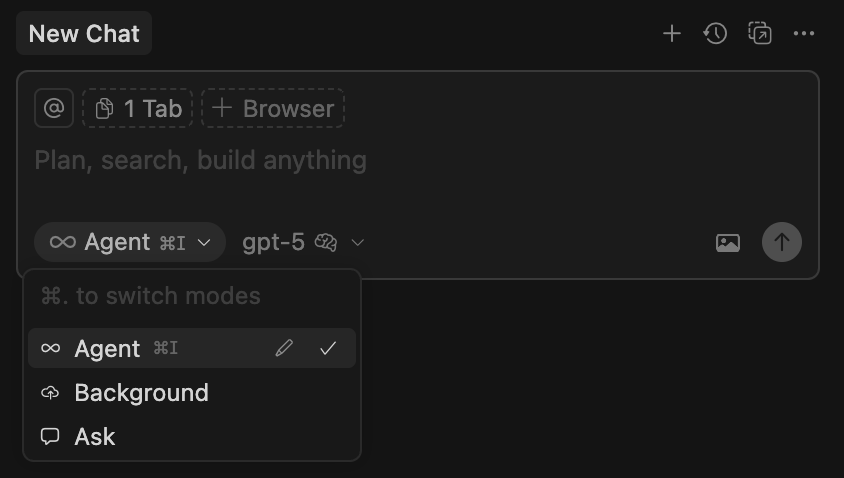
Task: Click the open-chat-as-editor icon
Action: tap(760, 34)
